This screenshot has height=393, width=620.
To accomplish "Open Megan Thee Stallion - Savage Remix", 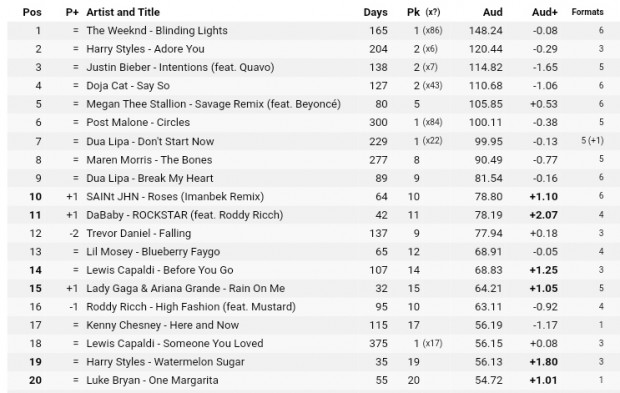I will 214,104.
